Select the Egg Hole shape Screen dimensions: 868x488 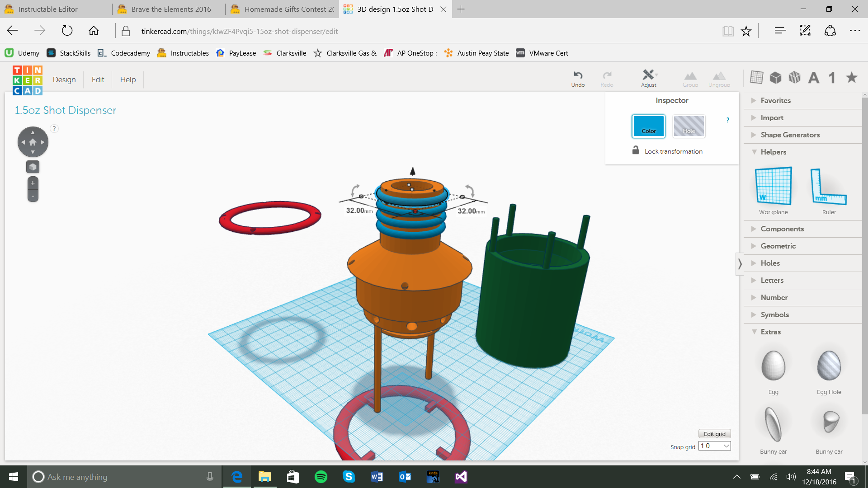829,366
